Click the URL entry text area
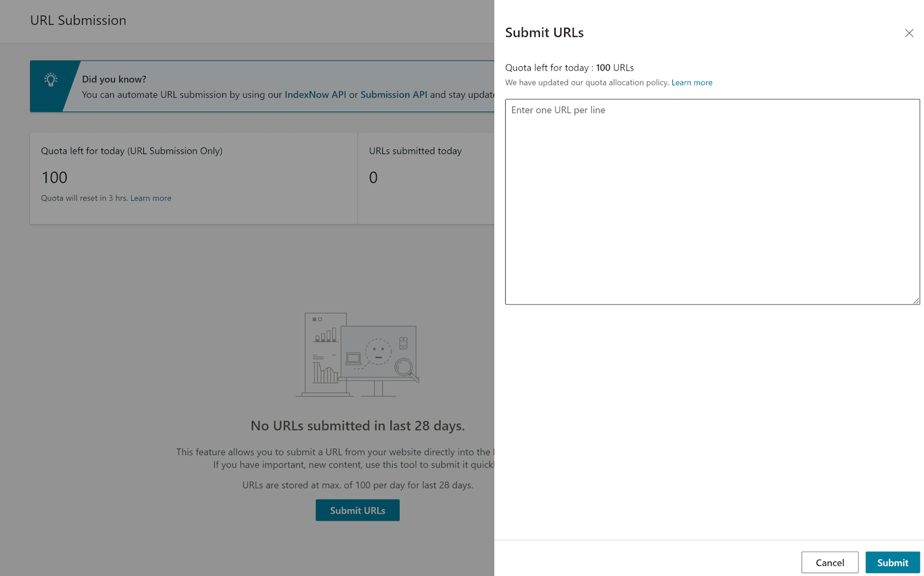Screen dimensions: 924x576 pos(712,201)
